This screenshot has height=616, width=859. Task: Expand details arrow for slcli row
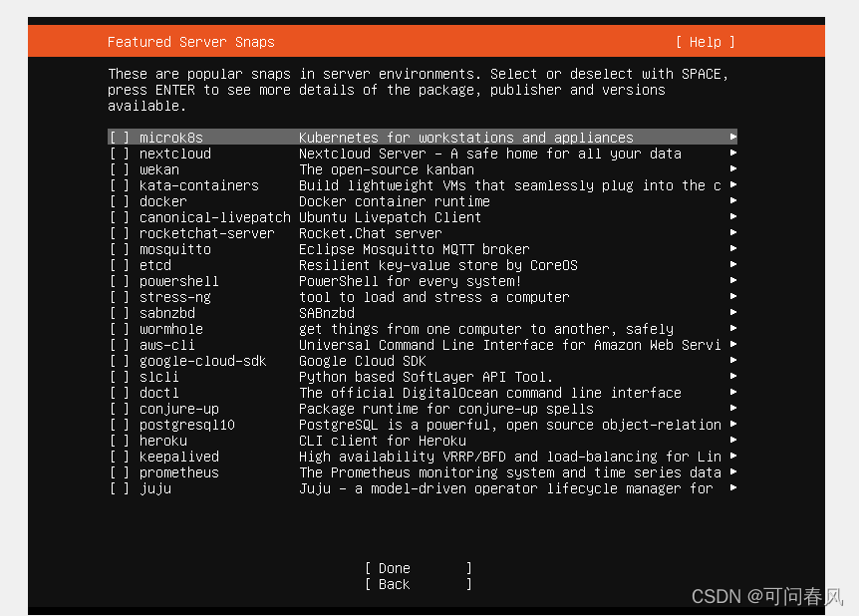pos(733,376)
